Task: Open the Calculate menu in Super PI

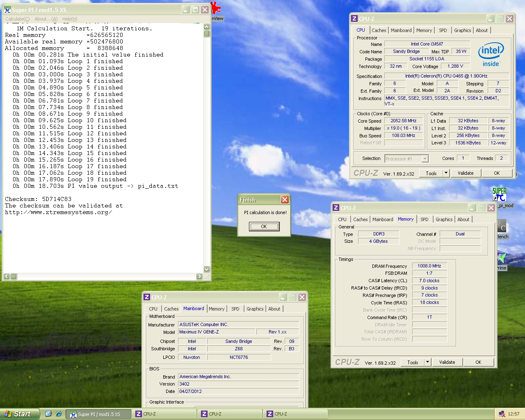Action: [17, 19]
